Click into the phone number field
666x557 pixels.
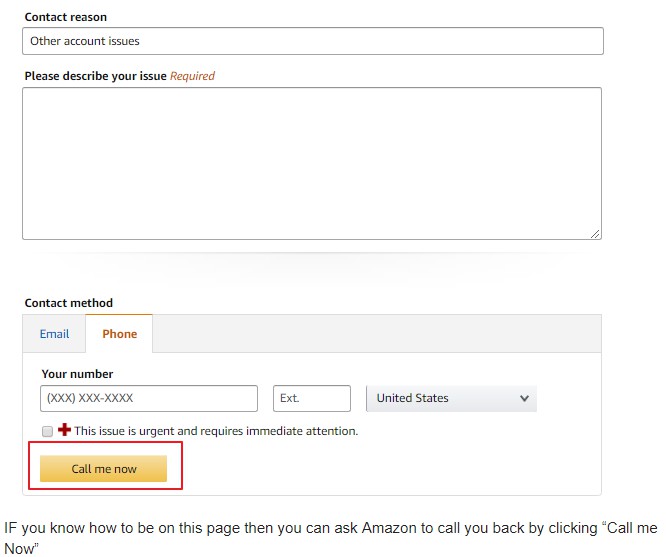(149, 398)
